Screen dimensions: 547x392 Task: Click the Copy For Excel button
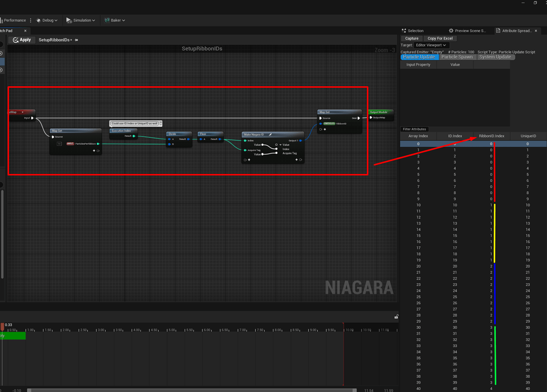(x=440, y=38)
